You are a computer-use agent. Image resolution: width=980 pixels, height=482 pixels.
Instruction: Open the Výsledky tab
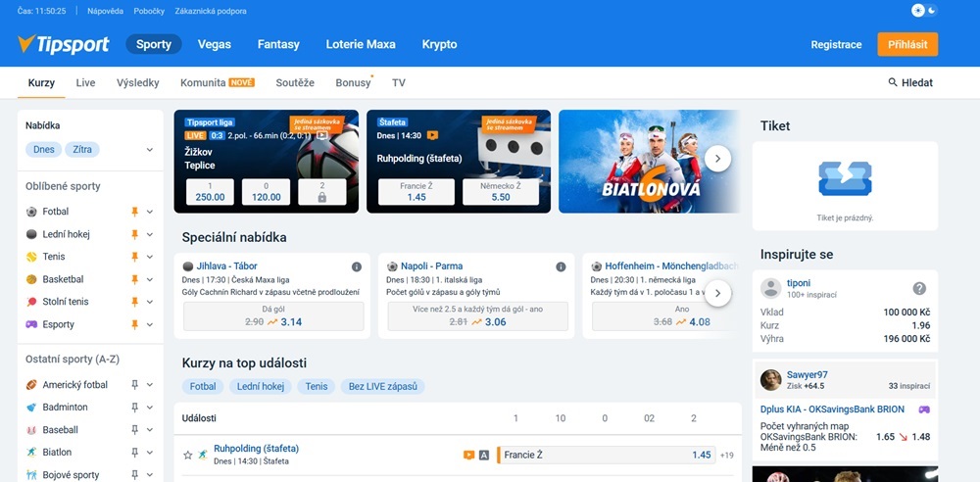click(x=137, y=82)
